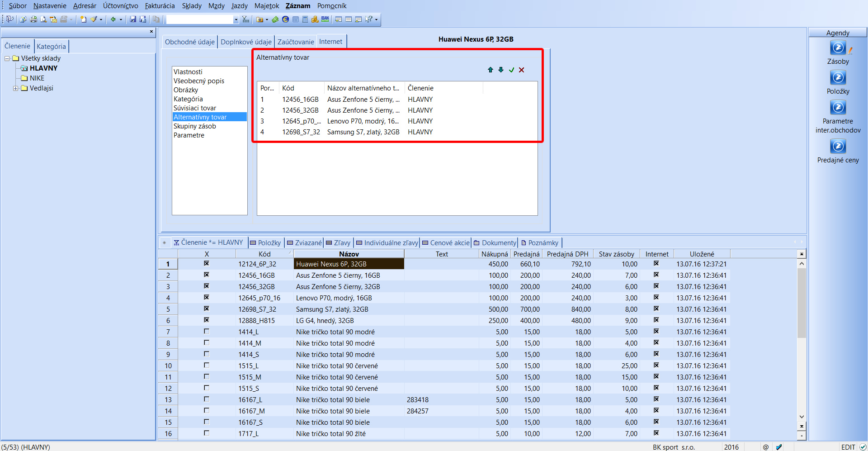Open the Fakturácia menu
Image resolution: width=868 pixels, height=451 pixels.
pos(160,6)
